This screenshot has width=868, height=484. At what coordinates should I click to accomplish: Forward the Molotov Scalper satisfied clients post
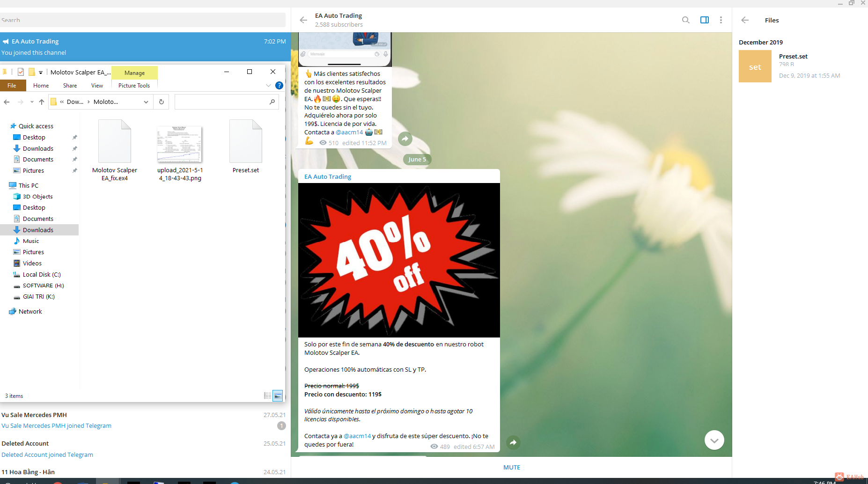click(405, 139)
